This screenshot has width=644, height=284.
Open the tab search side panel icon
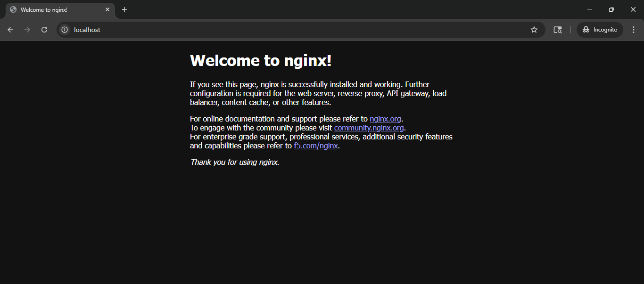pos(558,30)
